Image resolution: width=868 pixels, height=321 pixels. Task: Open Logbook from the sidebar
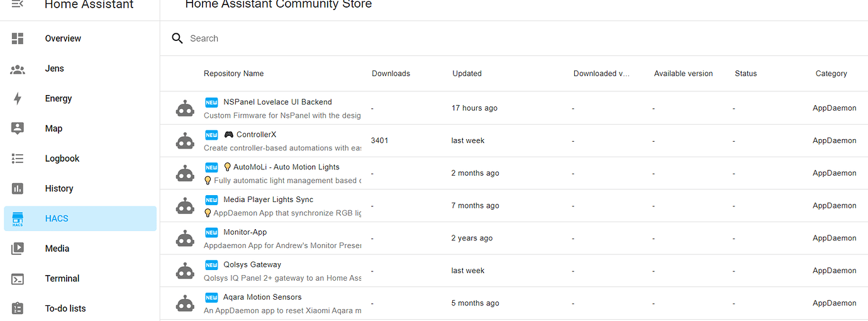(x=81, y=159)
